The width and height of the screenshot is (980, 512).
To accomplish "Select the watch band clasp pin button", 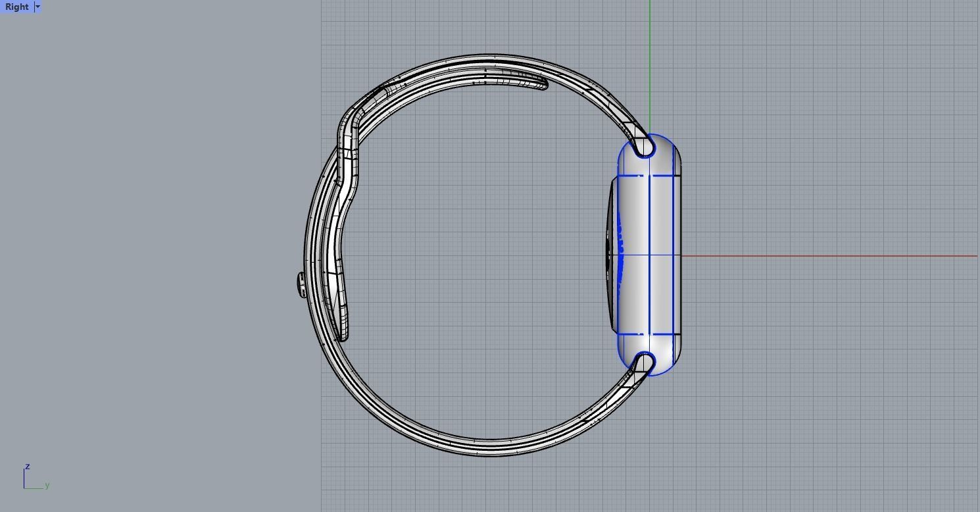I will tap(302, 286).
